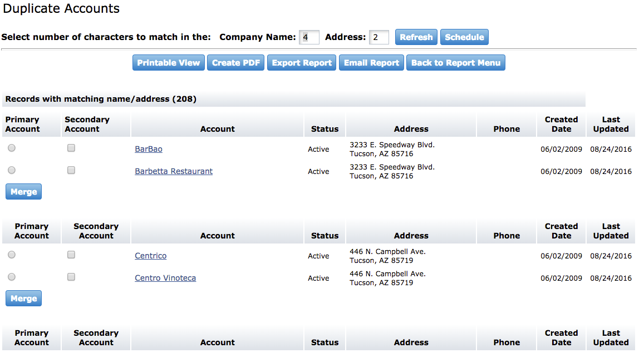Image resolution: width=644 pixels, height=353 pixels.
Task: Open the Centrico account link
Action: (151, 256)
